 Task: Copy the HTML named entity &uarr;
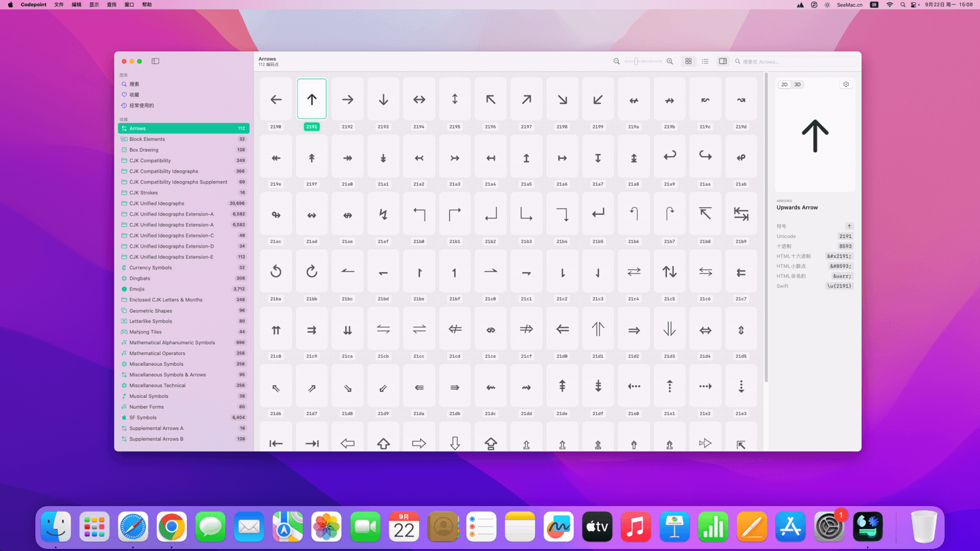[x=842, y=276]
